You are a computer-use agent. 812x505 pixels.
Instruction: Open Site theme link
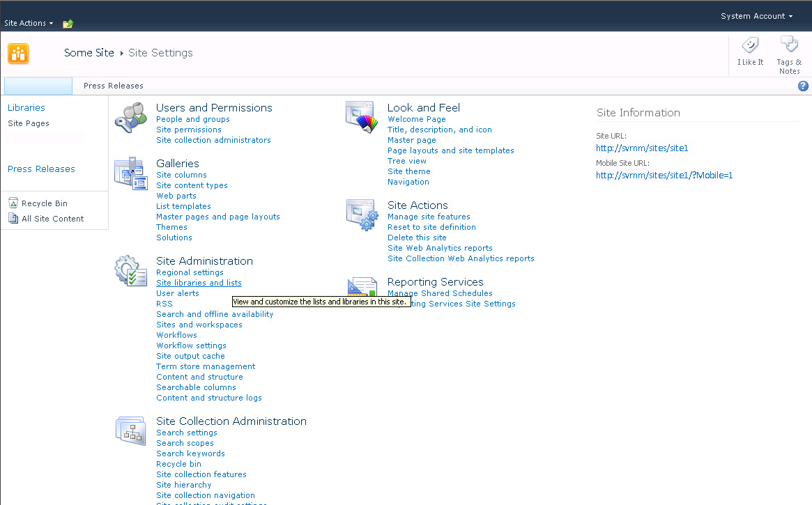[409, 171]
